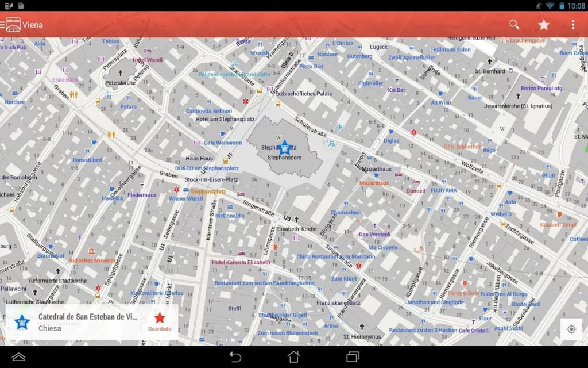Tap the cathedral thumbnail on the info card
Image resolution: width=588 pixels, height=368 pixels.
pyautogui.click(x=21, y=322)
